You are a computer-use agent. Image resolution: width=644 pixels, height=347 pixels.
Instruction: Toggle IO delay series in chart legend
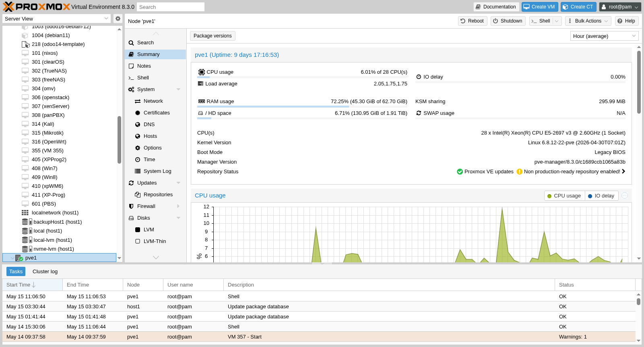coord(601,196)
